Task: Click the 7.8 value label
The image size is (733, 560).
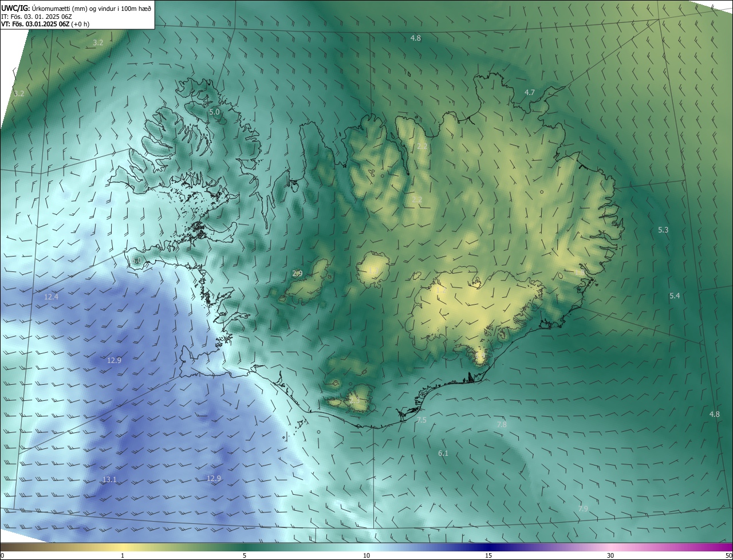Action: [x=502, y=424]
